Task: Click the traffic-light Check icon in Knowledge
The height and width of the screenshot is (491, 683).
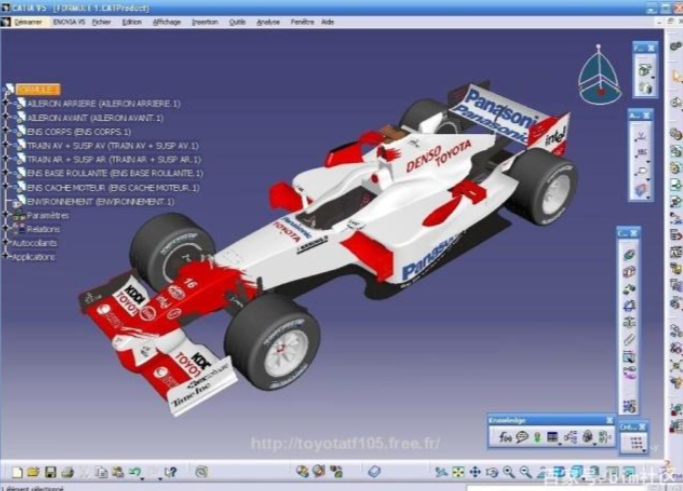Action: [x=537, y=437]
